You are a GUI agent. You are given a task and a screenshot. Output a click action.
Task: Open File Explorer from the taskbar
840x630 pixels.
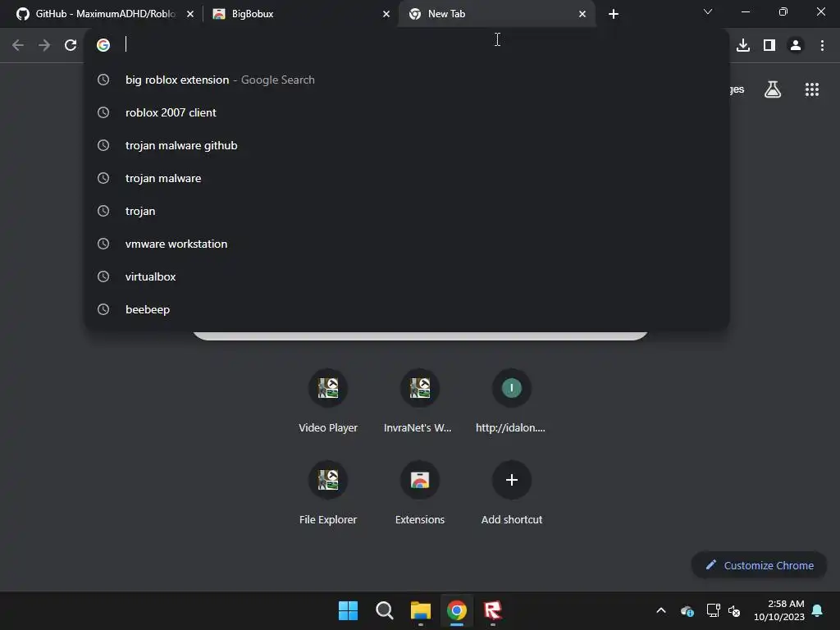[x=421, y=610]
